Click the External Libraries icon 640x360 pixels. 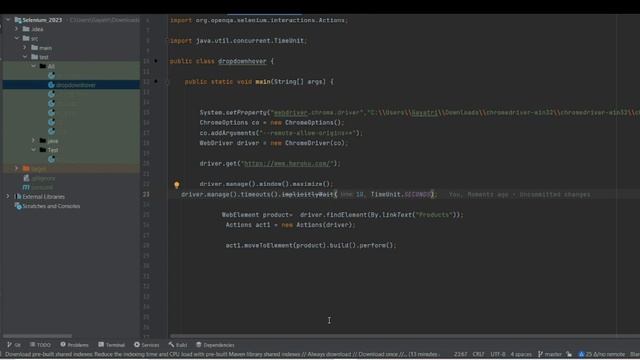click(18, 196)
